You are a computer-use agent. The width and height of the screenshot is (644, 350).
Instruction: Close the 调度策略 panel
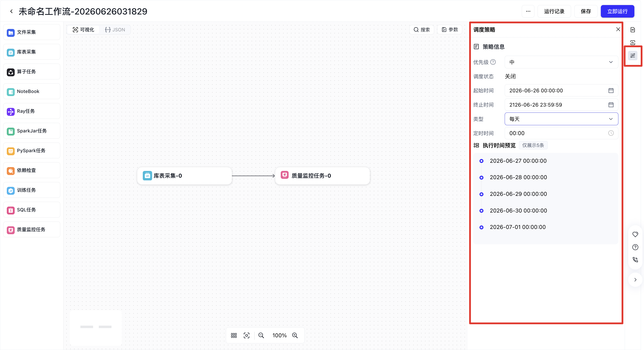pos(618,30)
